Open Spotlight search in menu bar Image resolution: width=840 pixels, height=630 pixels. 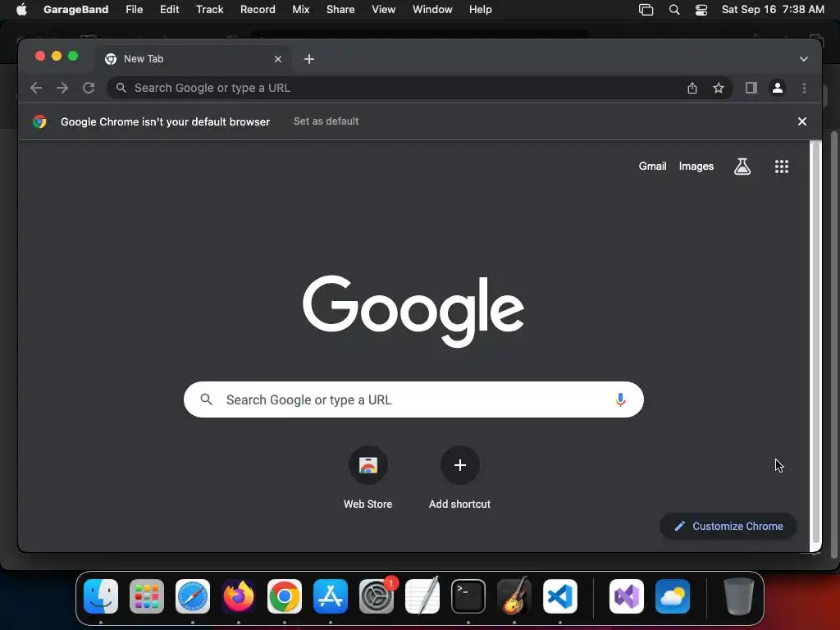pos(674,10)
